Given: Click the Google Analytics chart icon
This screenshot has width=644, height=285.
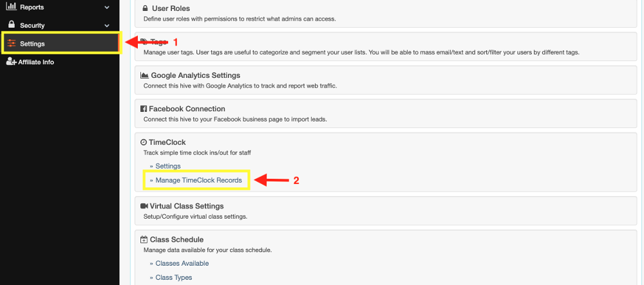Looking at the screenshot, I should [144, 75].
